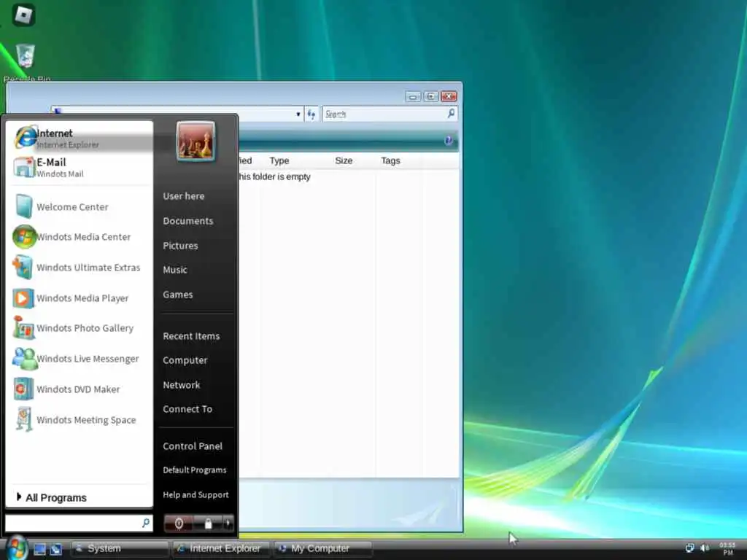
Task: Open Internet Explorer from the Start menu
Action: click(x=80, y=138)
